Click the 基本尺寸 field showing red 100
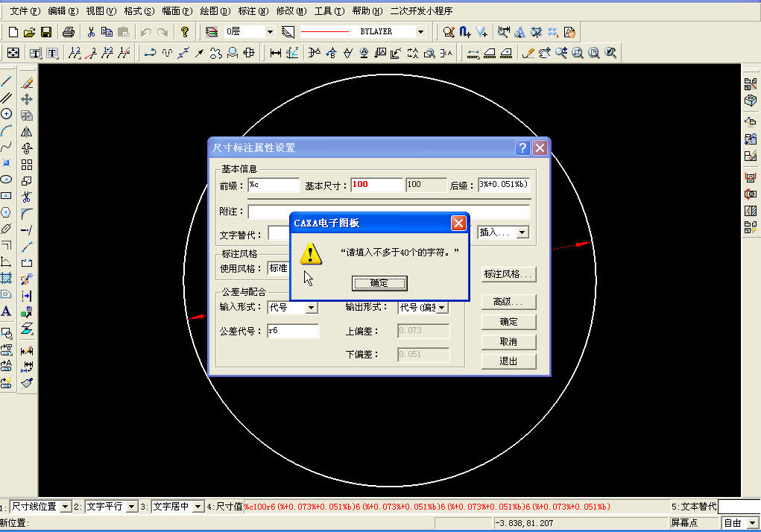This screenshot has width=761, height=532. (x=376, y=185)
